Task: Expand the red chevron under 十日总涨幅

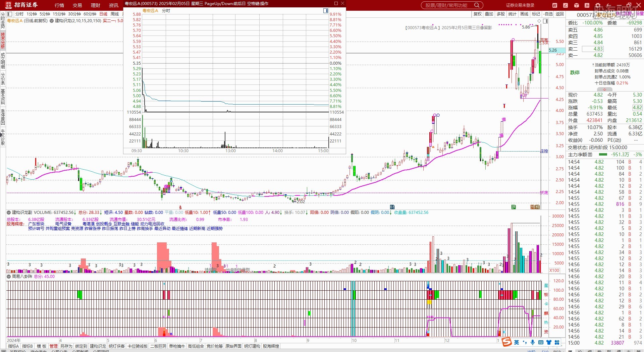Action: tap(604, 90)
